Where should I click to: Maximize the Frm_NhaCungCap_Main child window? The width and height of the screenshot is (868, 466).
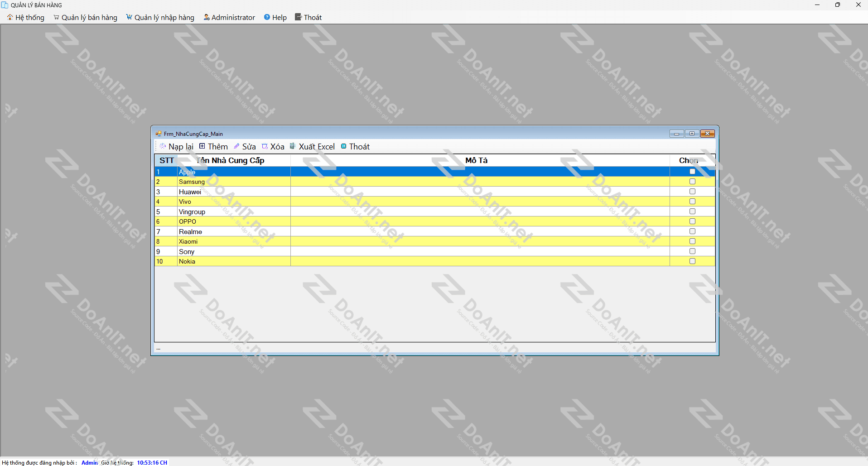click(x=692, y=134)
